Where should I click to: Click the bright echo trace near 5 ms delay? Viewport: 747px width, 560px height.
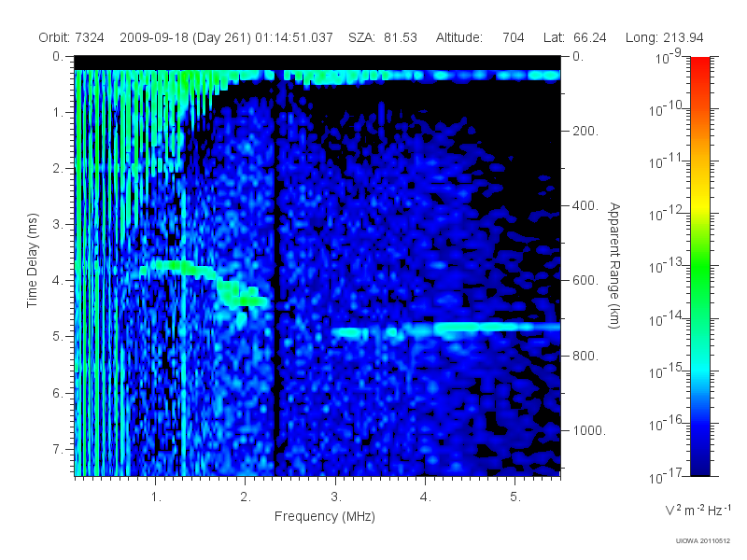445,329
